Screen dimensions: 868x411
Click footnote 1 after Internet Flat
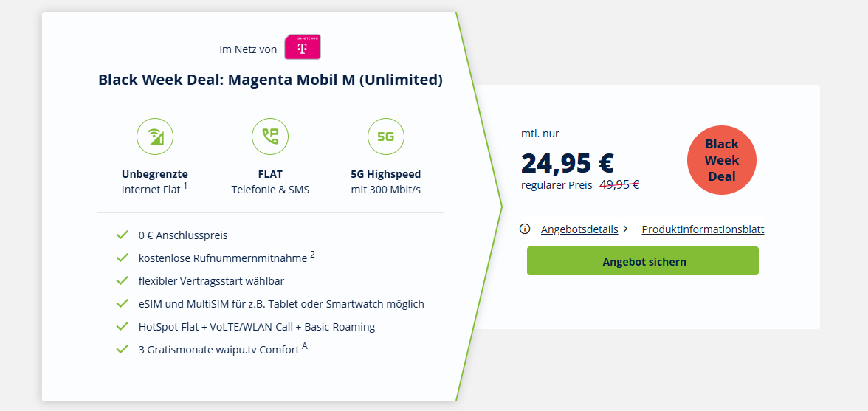pyautogui.click(x=185, y=187)
